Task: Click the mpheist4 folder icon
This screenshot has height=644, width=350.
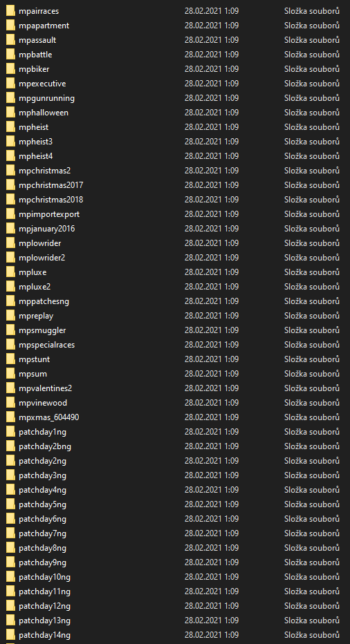Action: [10, 156]
